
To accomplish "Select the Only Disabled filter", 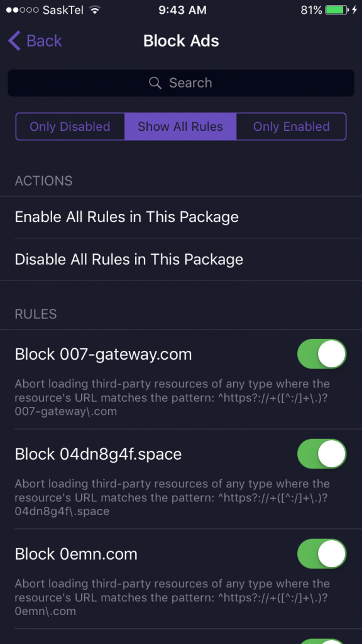I will pyautogui.click(x=70, y=126).
